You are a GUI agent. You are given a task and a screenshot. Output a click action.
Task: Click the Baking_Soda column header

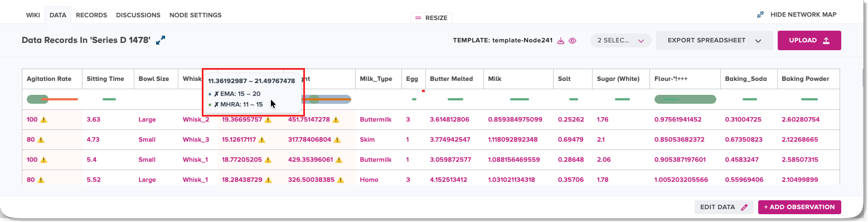click(x=749, y=79)
